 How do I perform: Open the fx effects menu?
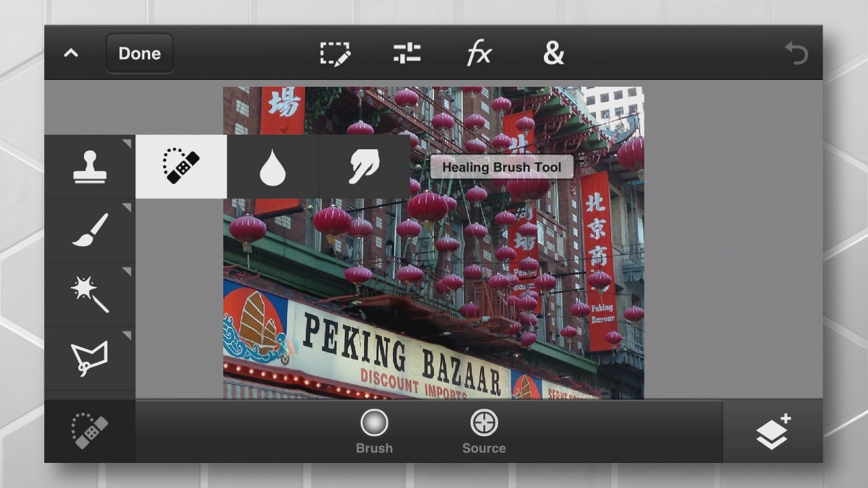click(479, 54)
